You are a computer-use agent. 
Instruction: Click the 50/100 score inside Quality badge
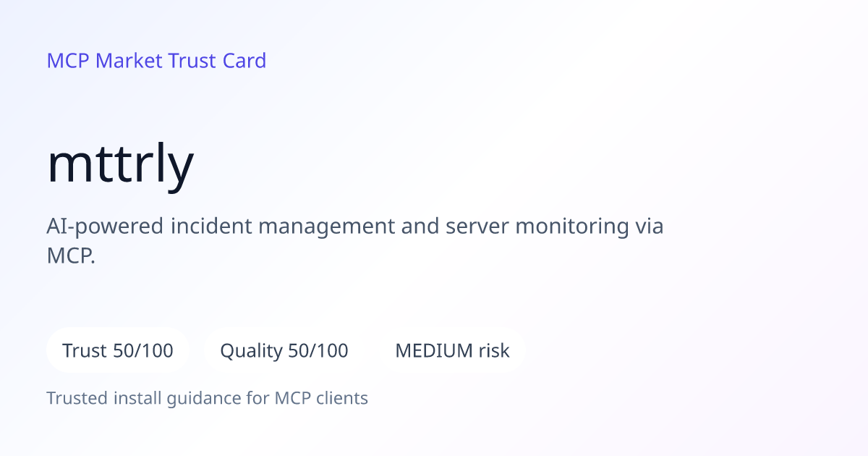click(x=318, y=351)
